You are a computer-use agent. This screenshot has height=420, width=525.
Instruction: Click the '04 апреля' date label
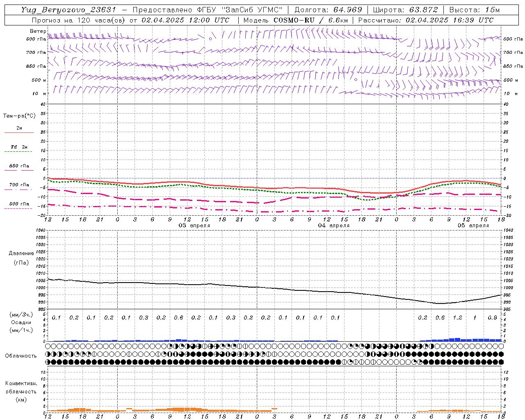[334, 226]
